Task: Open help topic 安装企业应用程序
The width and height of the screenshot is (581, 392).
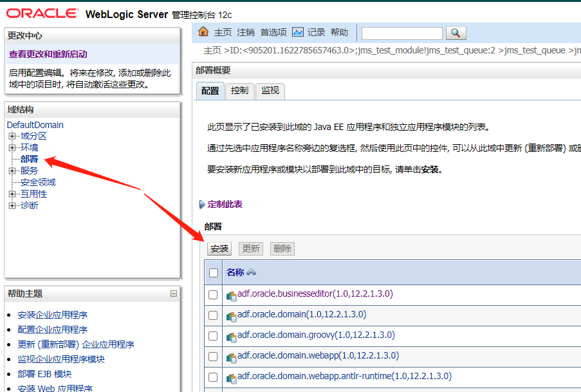Action: 53,315
